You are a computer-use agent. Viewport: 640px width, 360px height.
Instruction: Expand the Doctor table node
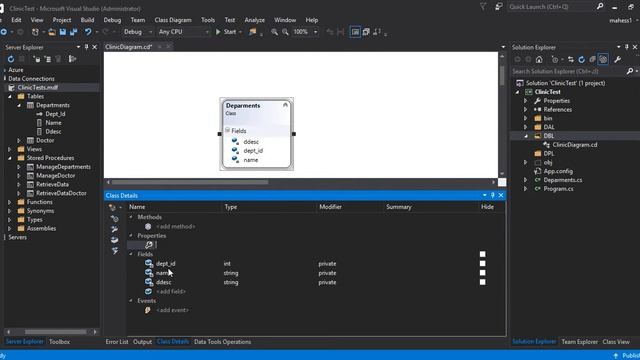click(19, 140)
